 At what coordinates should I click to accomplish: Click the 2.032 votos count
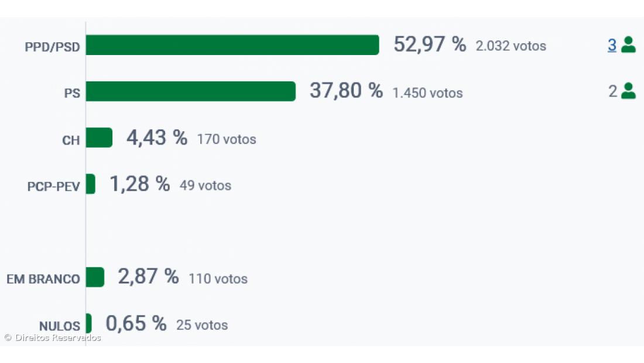[511, 46]
